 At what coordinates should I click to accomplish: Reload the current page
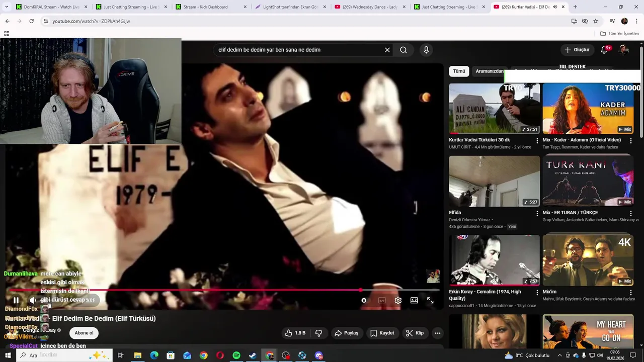32,21
